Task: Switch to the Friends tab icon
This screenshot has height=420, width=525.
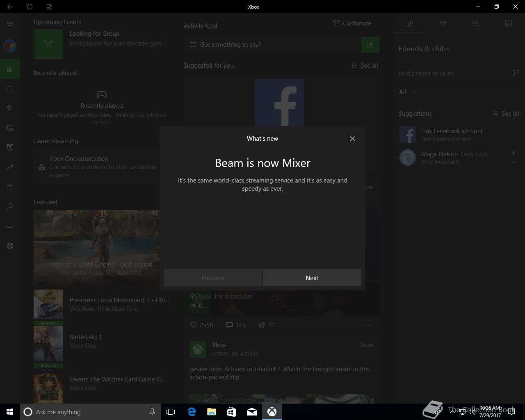Action: (x=410, y=24)
